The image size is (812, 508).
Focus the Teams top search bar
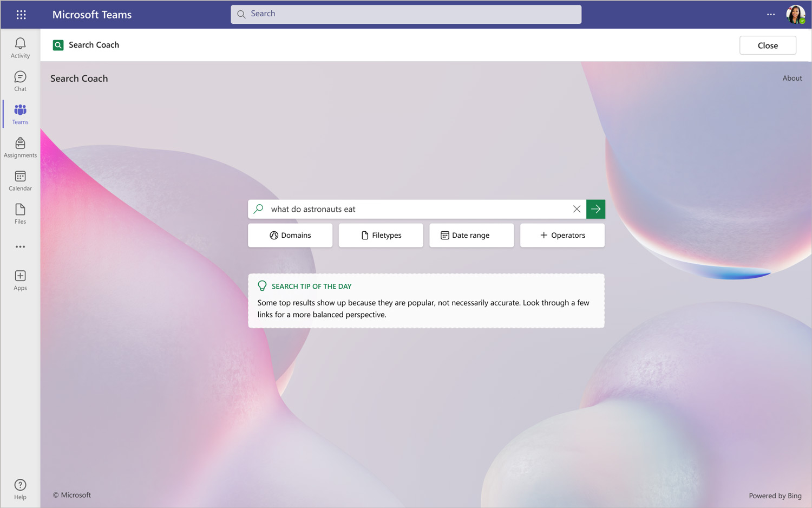pos(406,14)
